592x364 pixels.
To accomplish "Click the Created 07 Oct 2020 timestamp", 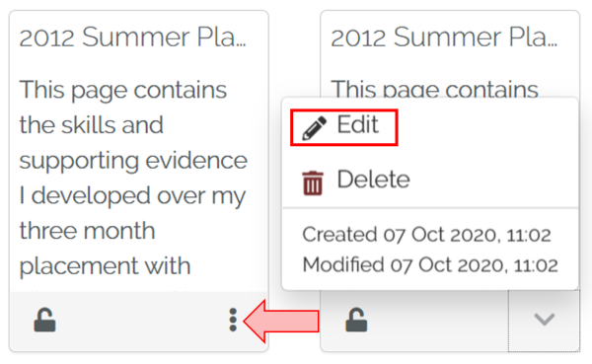I will [x=426, y=235].
